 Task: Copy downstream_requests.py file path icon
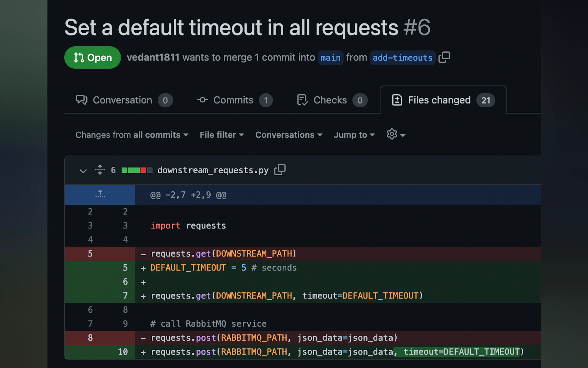click(x=280, y=170)
